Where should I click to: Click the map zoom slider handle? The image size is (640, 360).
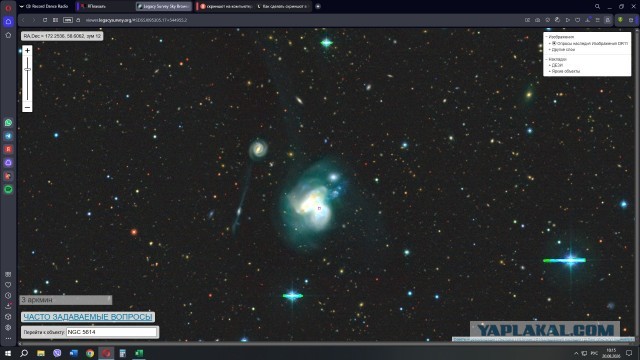point(27,69)
